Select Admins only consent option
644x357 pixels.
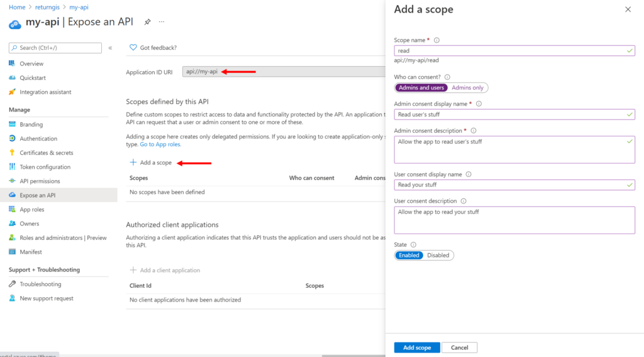click(467, 88)
